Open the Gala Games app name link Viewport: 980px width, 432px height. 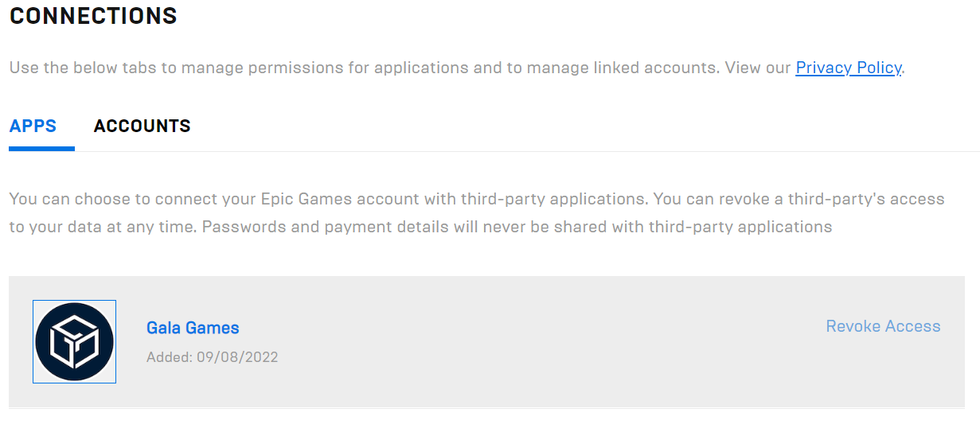click(x=193, y=328)
